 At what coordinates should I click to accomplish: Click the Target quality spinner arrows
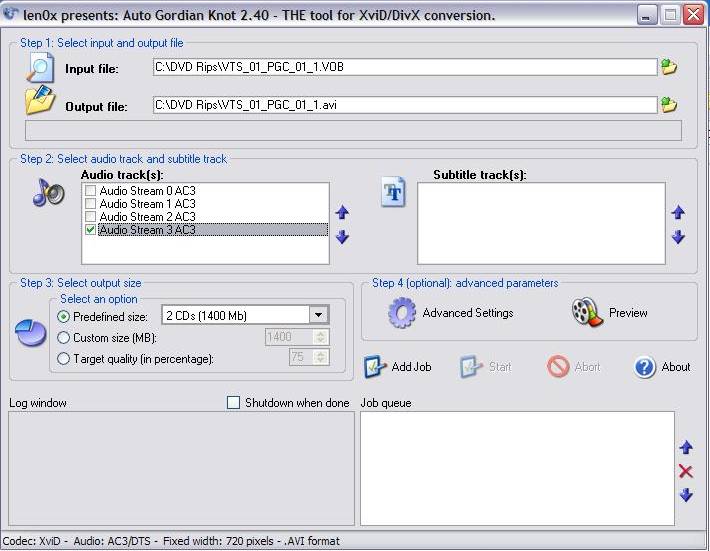point(321,357)
